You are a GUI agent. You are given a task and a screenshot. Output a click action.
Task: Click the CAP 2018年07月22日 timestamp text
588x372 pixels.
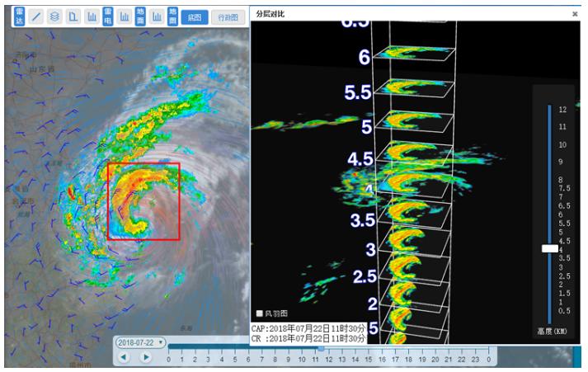308,328
